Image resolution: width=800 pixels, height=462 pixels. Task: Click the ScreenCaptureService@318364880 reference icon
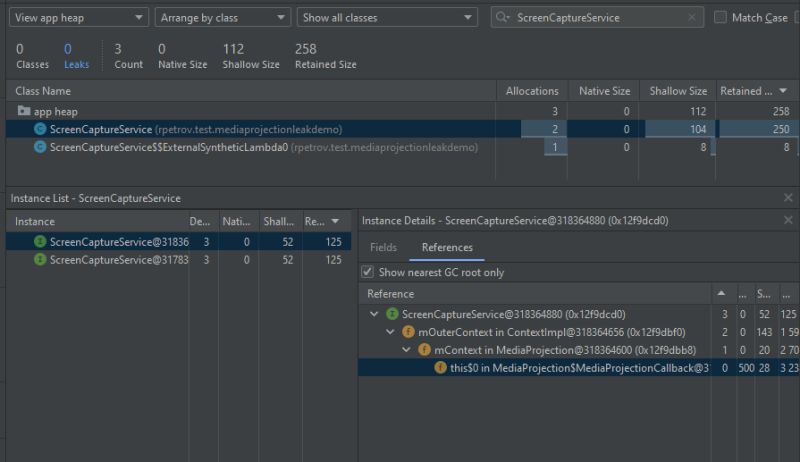point(392,314)
